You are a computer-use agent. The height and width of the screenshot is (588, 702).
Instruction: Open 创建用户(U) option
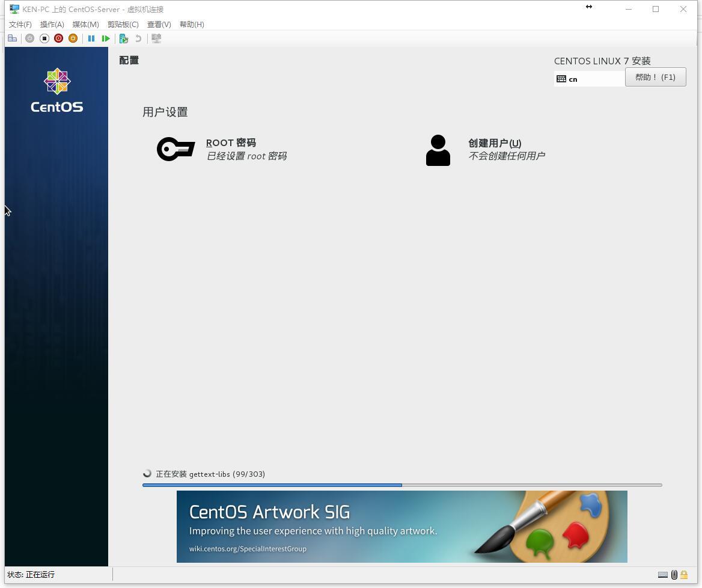tap(495, 143)
